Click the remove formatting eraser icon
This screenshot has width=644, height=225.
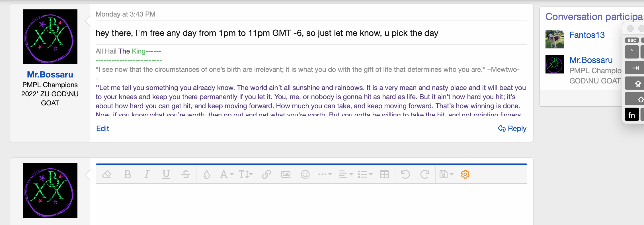coord(106,174)
